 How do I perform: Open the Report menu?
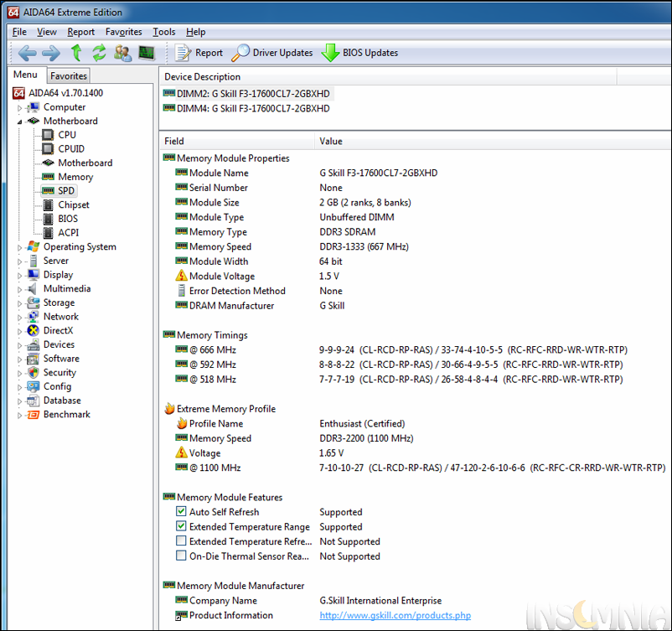pyautogui.click(x=80, y=32)
